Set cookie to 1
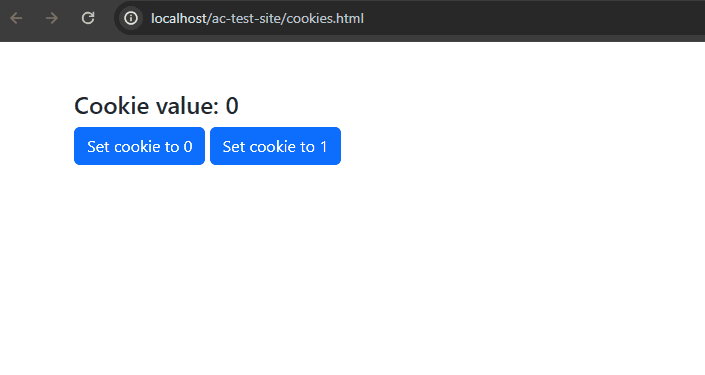705x375 pixels. 275,146
